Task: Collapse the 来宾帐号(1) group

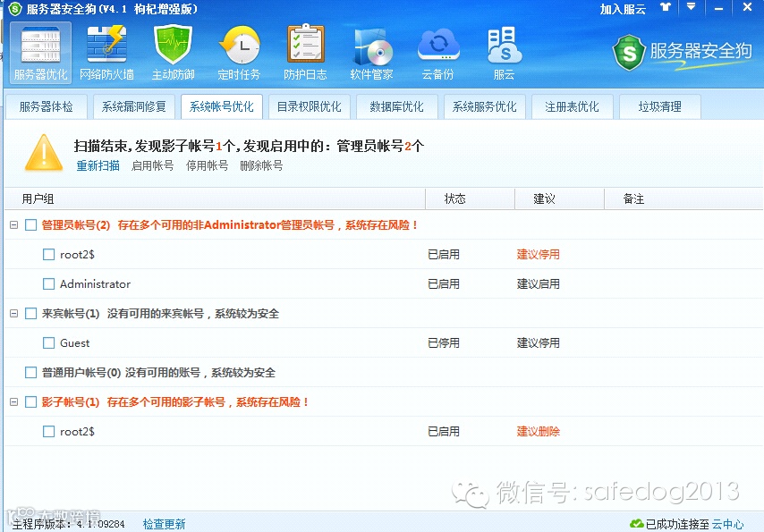Action: [14, 313]
